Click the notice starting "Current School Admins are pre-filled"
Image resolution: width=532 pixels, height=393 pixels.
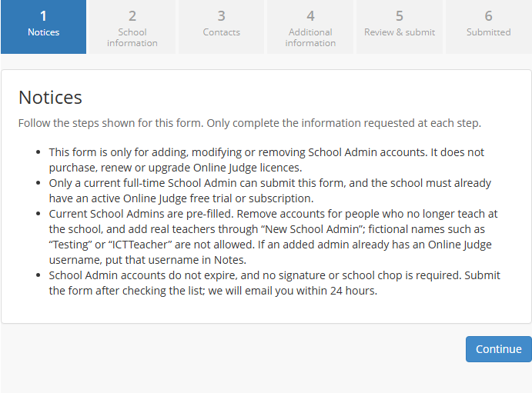[273, 237]
